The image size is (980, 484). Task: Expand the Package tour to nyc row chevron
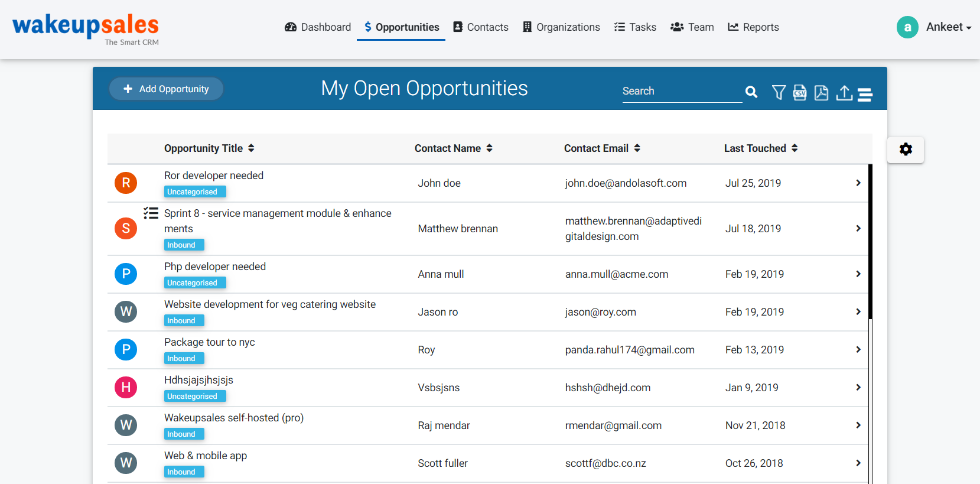pos(858,350)
